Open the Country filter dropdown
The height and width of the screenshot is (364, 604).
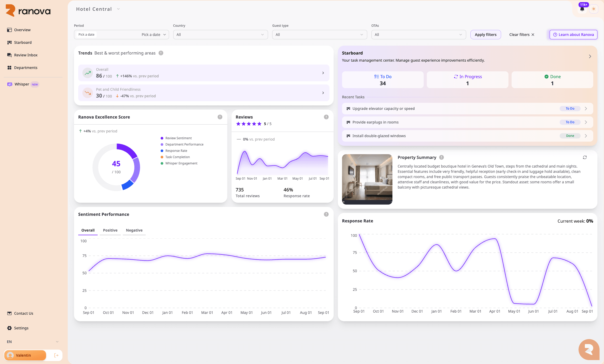220,35
